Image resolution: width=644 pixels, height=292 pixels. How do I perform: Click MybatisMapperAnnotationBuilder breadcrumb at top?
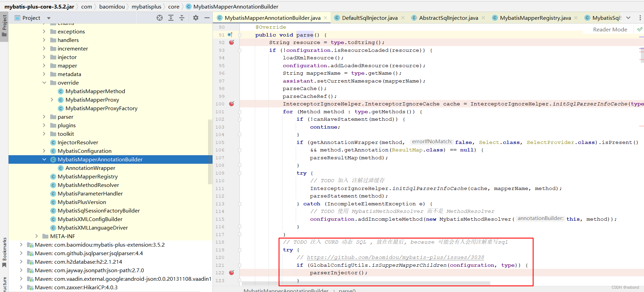coord(236,6)
